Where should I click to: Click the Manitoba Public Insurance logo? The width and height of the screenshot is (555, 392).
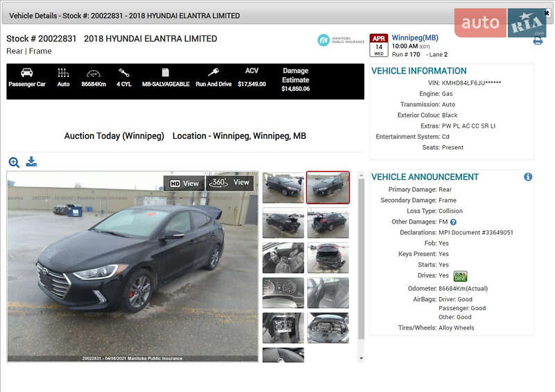(x=341, y=40)
